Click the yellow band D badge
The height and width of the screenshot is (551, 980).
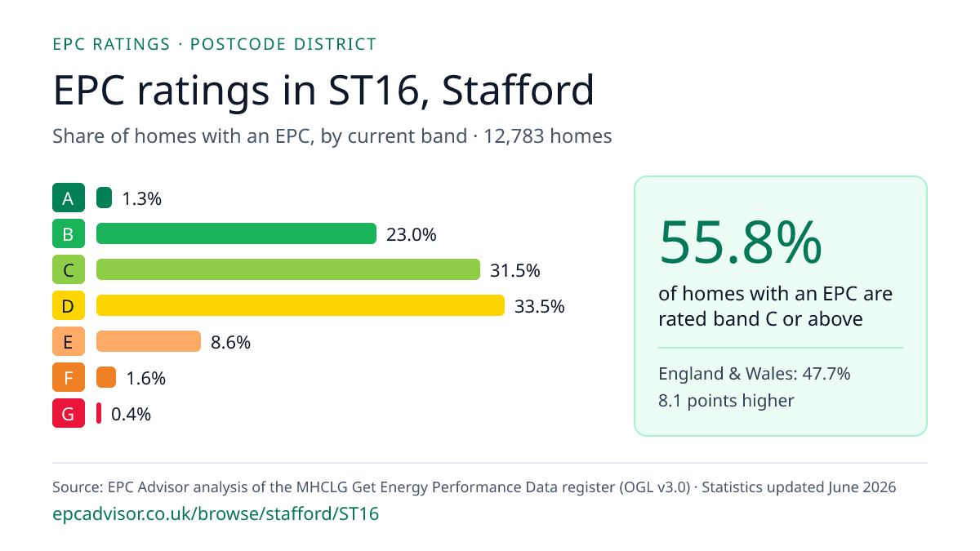point(69,306)
